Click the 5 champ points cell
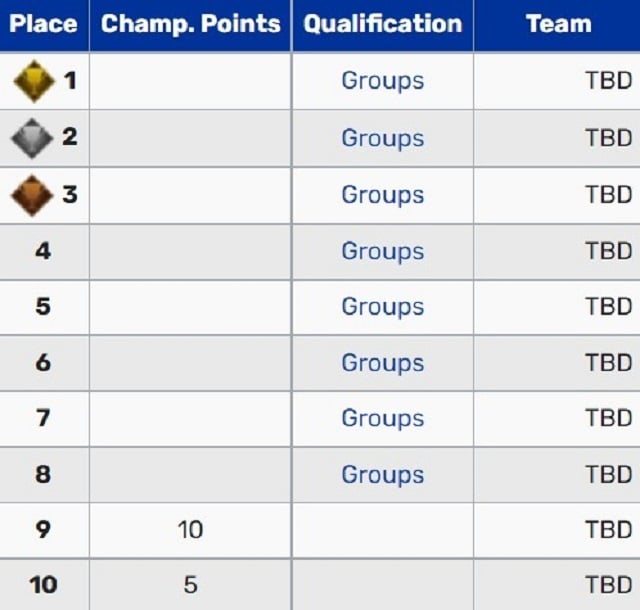Image resolution: width=640 pixels, height=610 pixels. pos(190,585)
